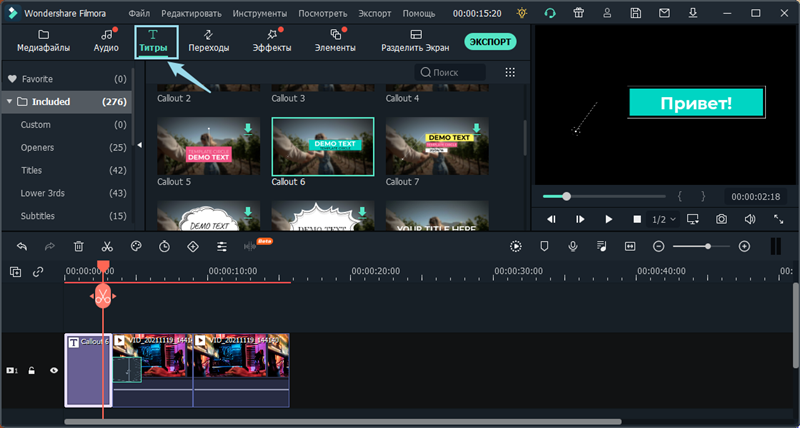Click the microphone voiceover record icon

tap(573, 246)
